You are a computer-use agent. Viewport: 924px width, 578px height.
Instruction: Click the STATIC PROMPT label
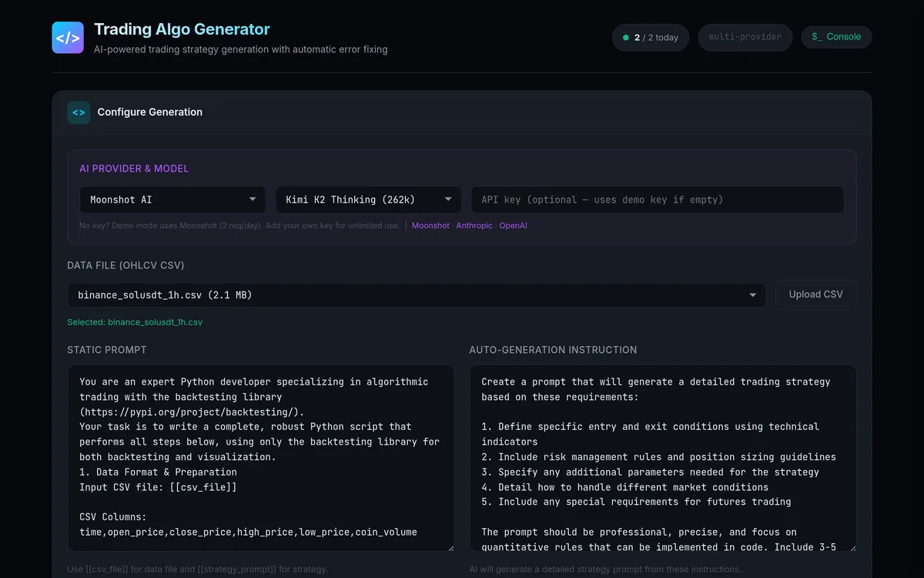(x=107, y=350)
